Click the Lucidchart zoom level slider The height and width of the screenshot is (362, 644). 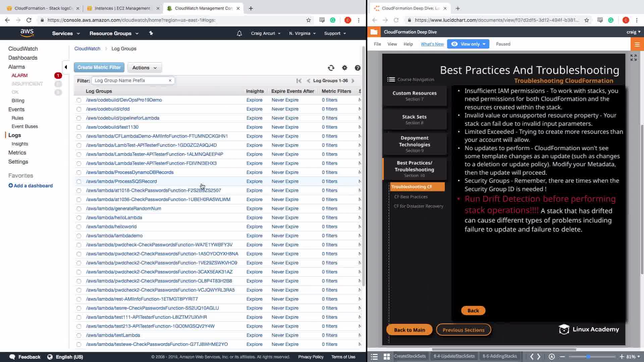(x=588, y=357)
